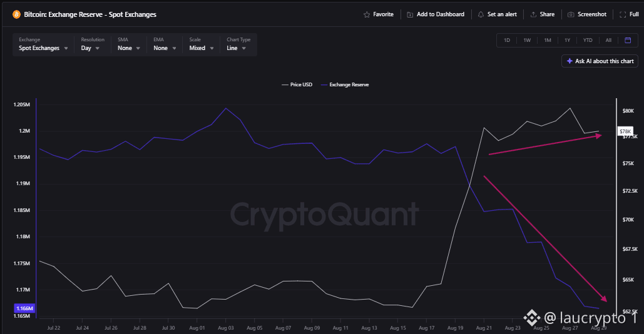Select the 1W time range tab
Viewport: 644px width, 334px height.
527,40
